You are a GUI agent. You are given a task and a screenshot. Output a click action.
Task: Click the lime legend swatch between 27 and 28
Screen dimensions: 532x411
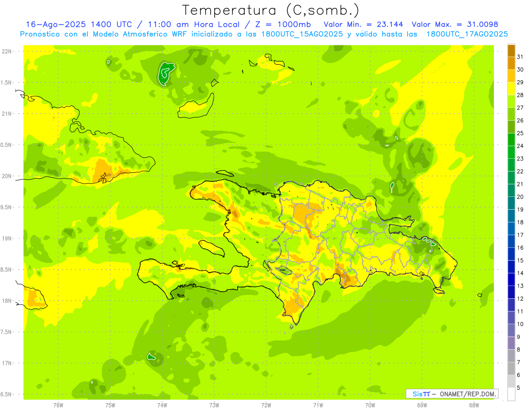point(511,102)
